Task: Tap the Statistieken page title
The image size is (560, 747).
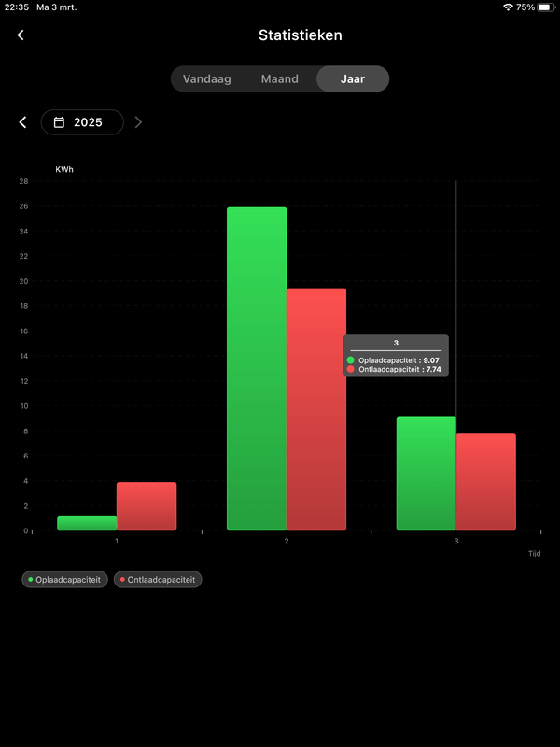Action: coord(300,35)
